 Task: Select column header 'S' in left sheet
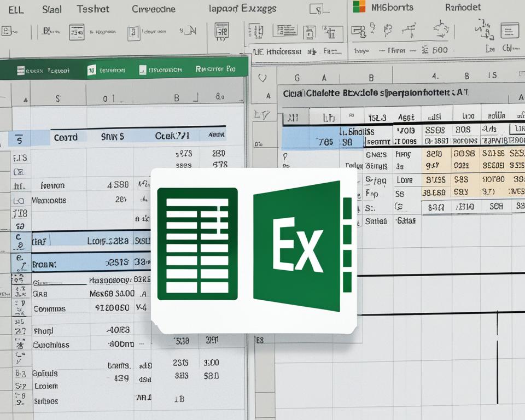pos(58,99)
